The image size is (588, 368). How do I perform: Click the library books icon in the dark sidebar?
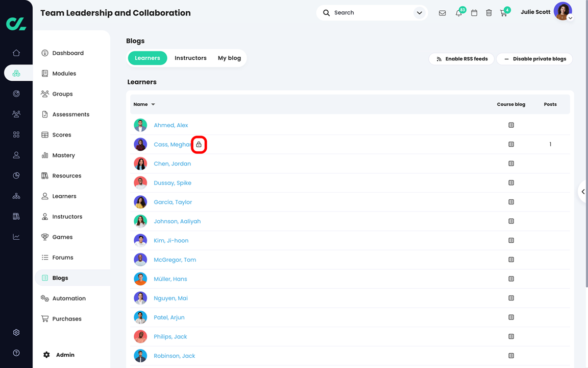(16, 216)
